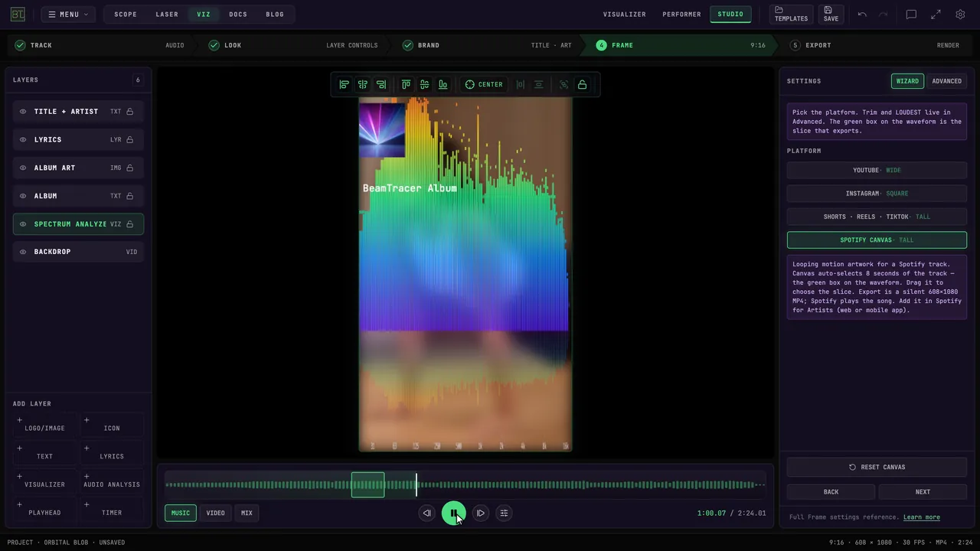Toggle Backdrop layer visibility eye
980x551 pixels.
point(23,252)
